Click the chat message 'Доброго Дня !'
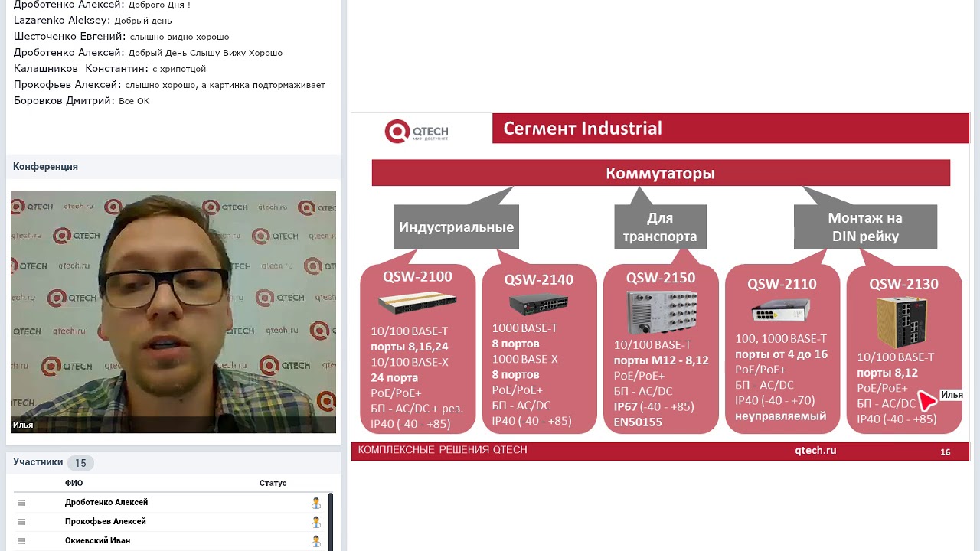Image resolution: width=980 pixels, height=551 pixels. point(159,5)
